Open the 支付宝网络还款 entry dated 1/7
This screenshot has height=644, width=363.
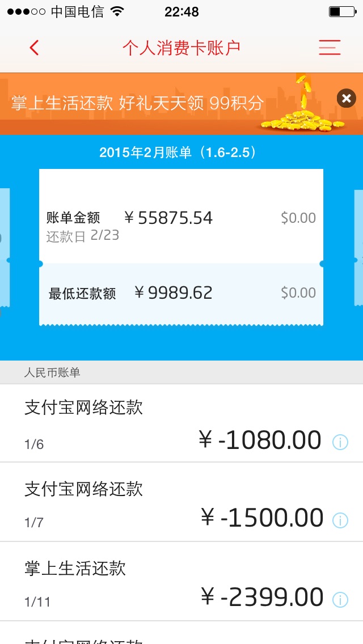click(113, 502)
